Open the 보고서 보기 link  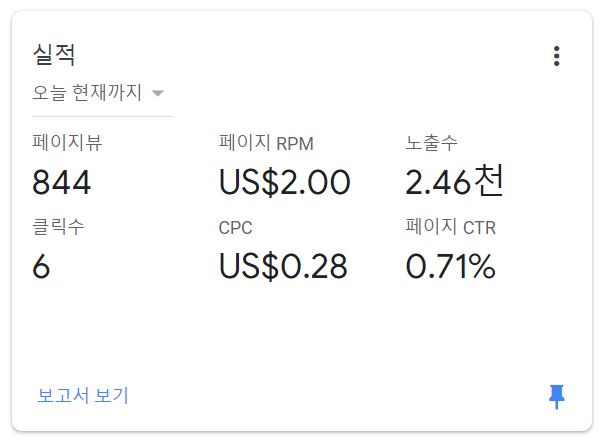(x=82, y=395)
